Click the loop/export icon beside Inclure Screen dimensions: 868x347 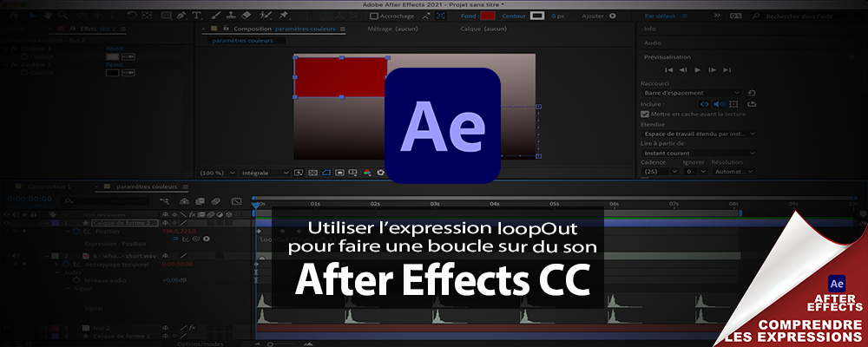(x=751, y=103)
